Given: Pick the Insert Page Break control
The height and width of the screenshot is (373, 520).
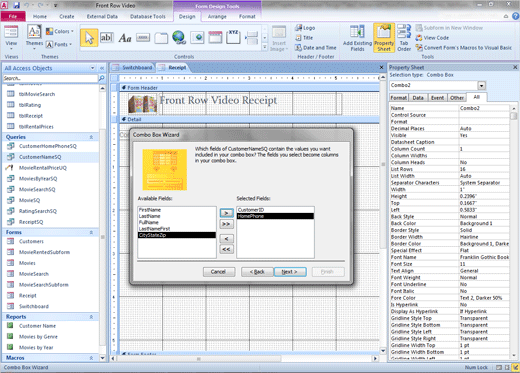Looking at the screenshot, I should coord(252,38).
